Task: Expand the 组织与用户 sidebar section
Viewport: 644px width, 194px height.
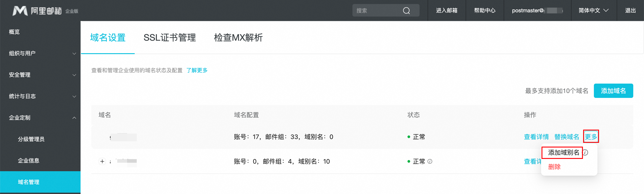Action: (x=40, y=53)
